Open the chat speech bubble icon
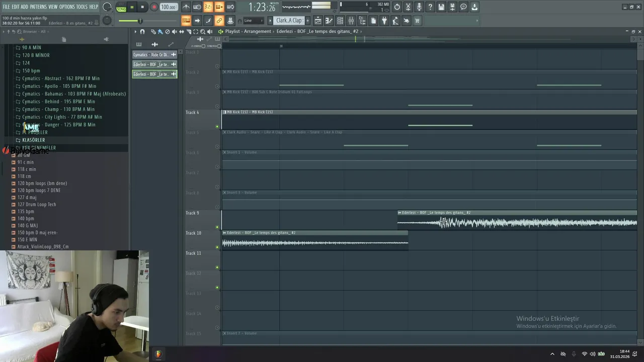644x362 pixels. click(463, 7)
